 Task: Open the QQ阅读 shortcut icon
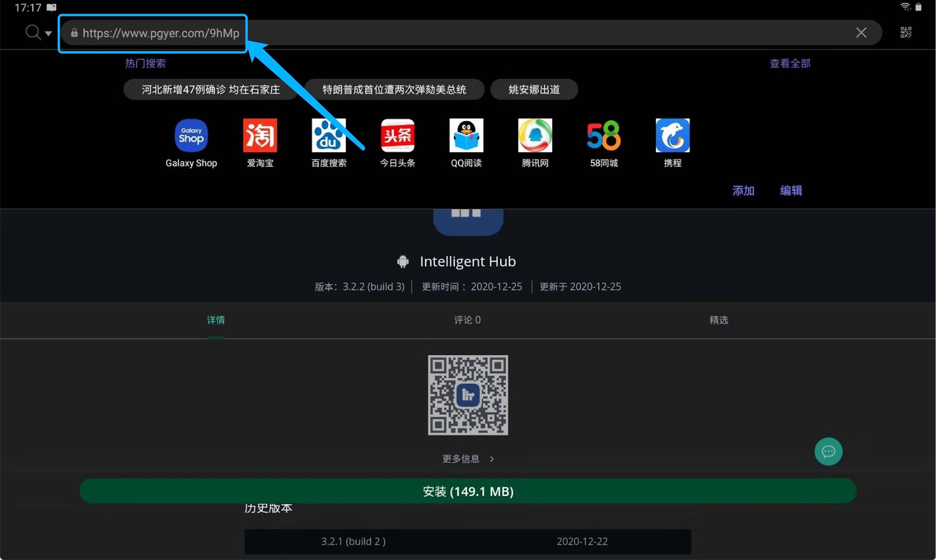466,136
